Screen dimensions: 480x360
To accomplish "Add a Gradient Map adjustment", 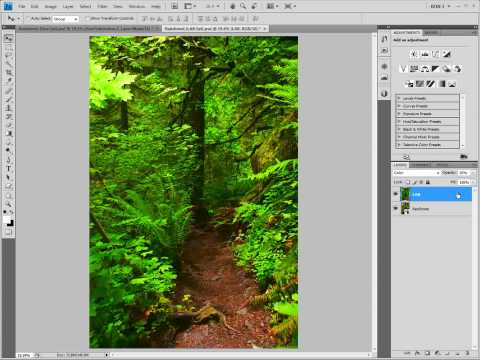I will click(x=442, y=84).
